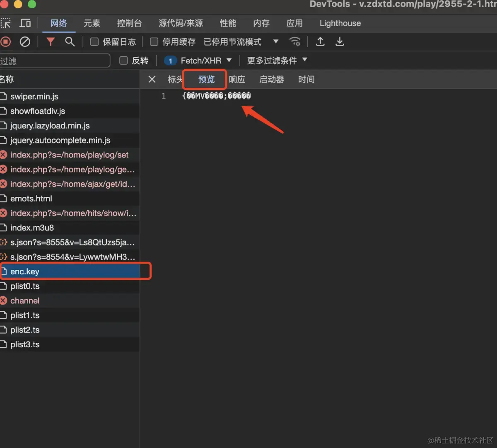Screen dimensions: 497x448
Task: Select the plist3.ts request
Action: [x=70, y=344]
